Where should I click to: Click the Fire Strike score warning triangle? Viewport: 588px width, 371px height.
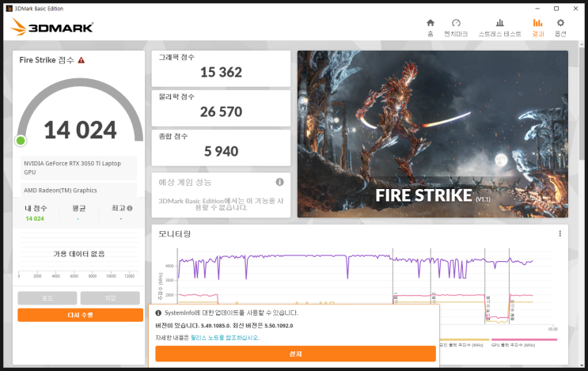coord(81,60)
